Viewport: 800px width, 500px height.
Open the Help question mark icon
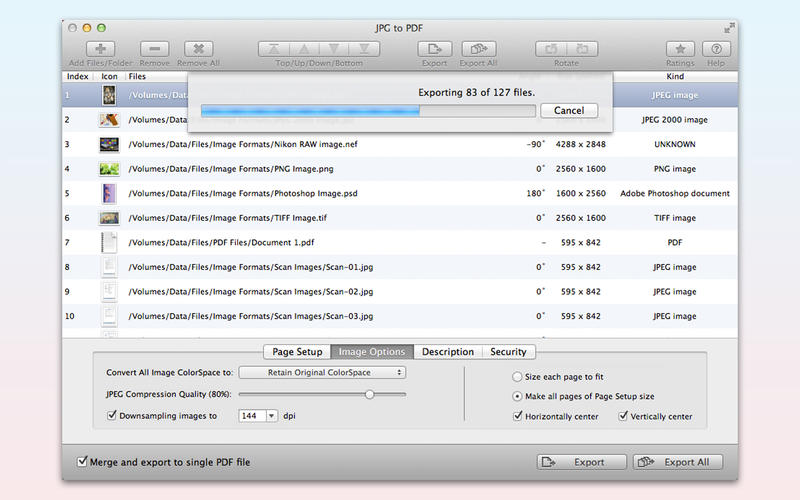point(715,49)
